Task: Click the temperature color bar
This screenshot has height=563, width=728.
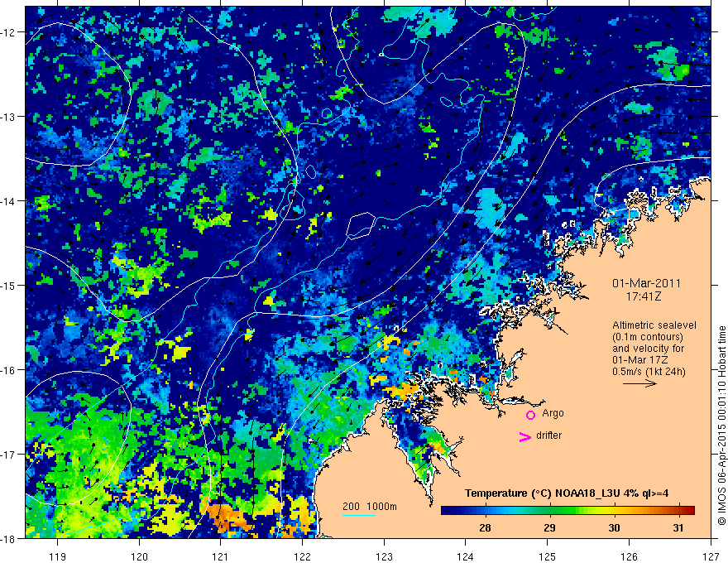Action: [568, 510]
